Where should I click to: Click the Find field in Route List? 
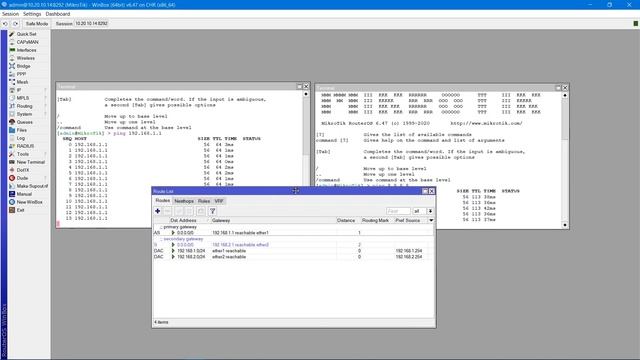(x=398, y=211)
